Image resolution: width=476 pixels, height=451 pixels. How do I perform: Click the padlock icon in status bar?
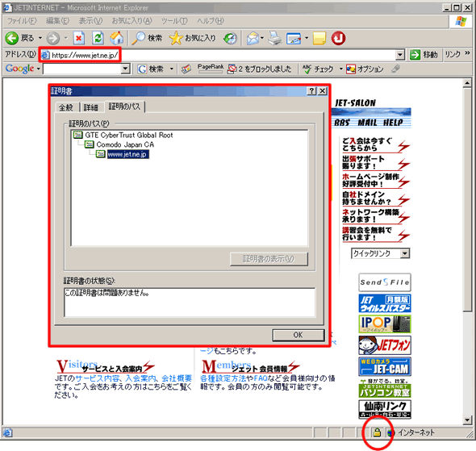tap(377, 432)
